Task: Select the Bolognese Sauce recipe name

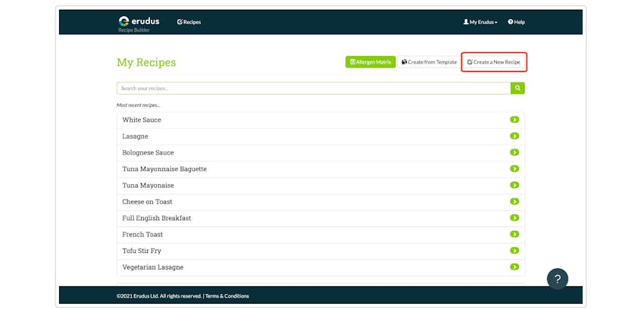Action: pos(148,153)
